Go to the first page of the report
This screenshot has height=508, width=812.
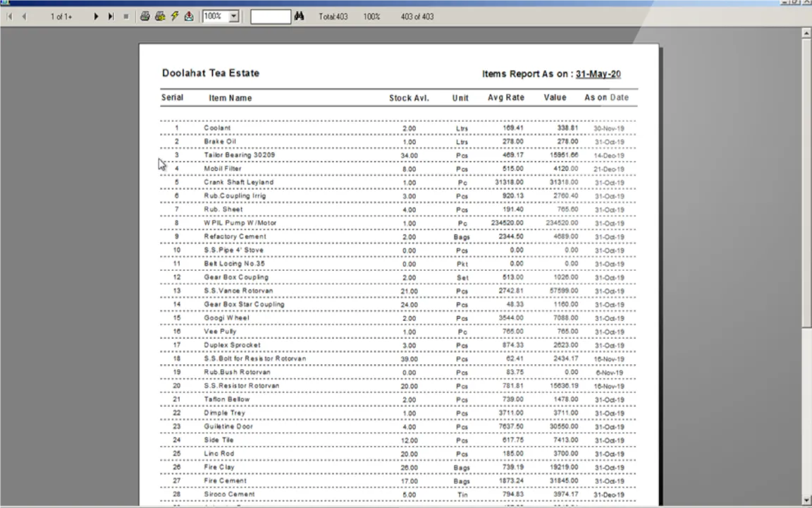10,17
